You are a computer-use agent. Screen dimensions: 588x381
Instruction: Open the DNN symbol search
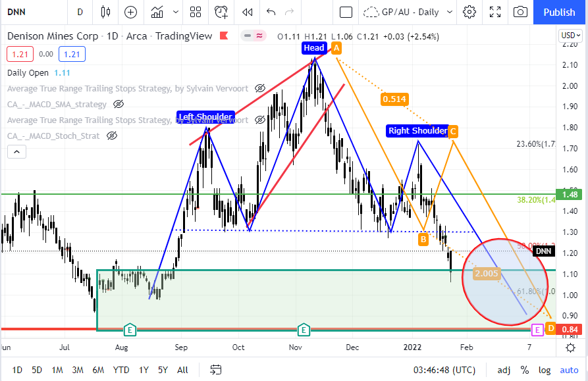coord(16,13)
